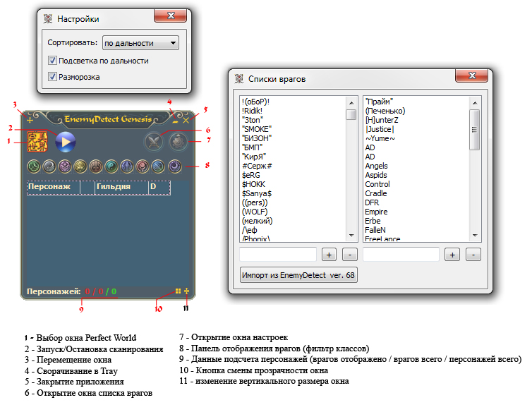Click Импорт из EnemyDetect ver. 68 button

tap(298, 275)
